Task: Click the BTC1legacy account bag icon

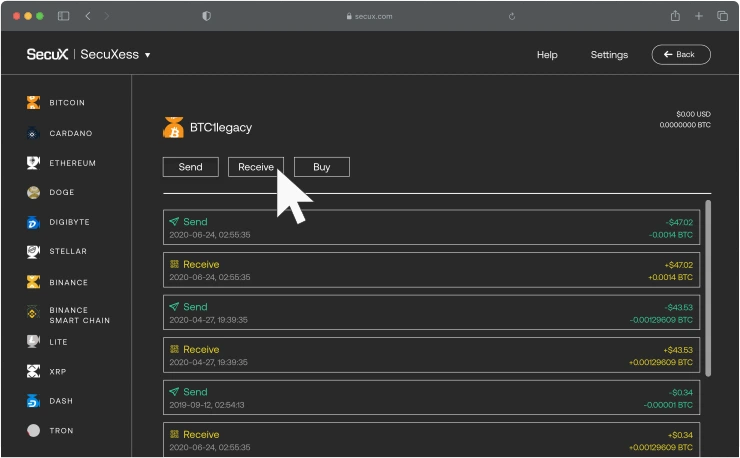Action: (x=173, y=127)
